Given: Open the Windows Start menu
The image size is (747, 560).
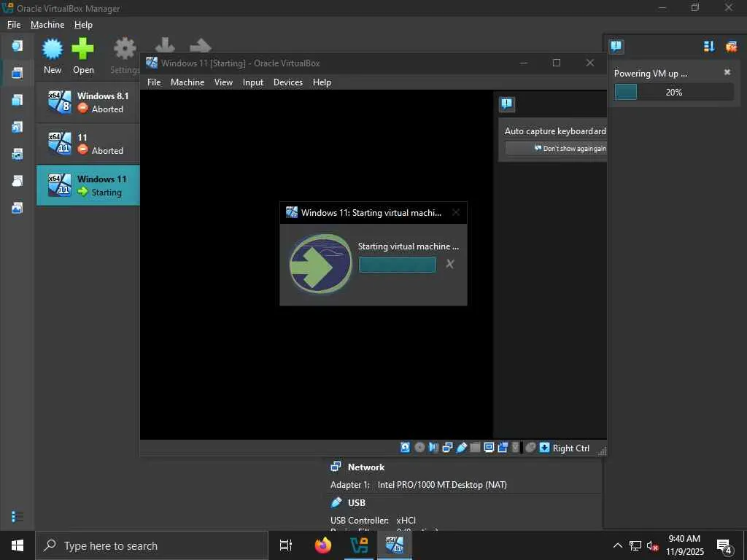Looking at the screenshot, I should (18, 545).
